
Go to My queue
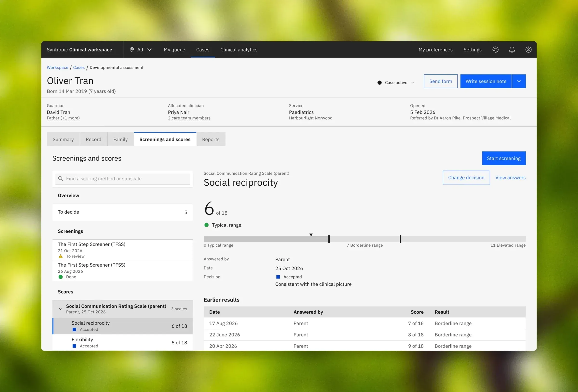(x=174, y=50)
